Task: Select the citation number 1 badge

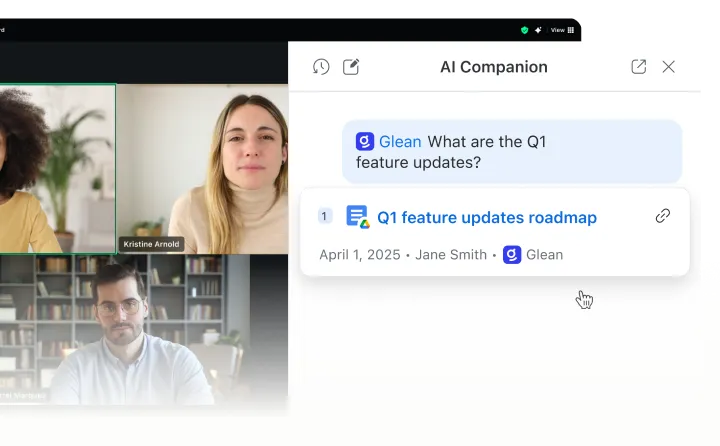Action: [x=325, y=216]
